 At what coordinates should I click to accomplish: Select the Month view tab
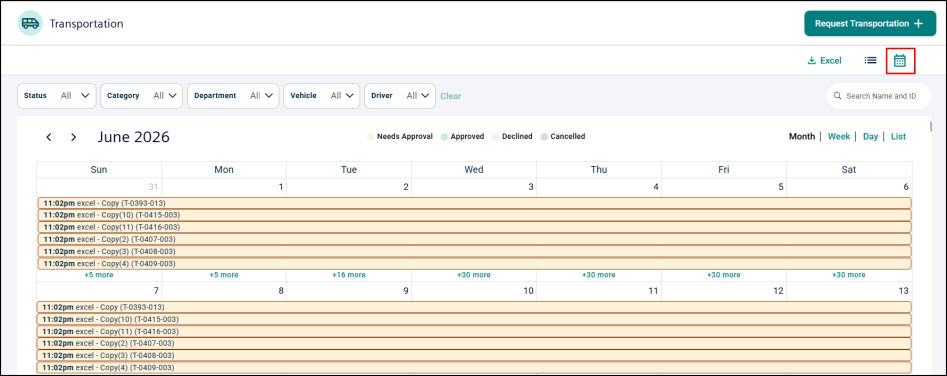[801, 136]
